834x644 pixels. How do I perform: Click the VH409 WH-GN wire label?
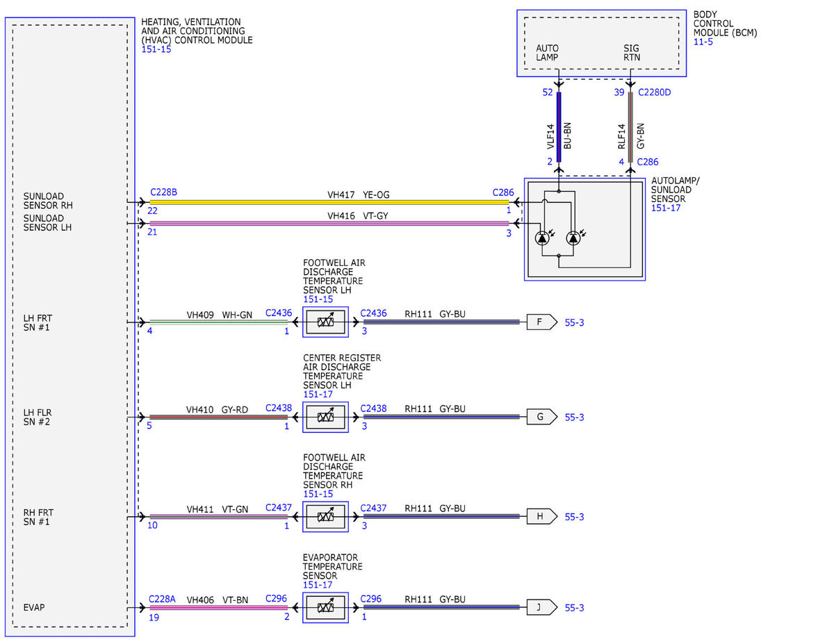click(x=219, y=314)
